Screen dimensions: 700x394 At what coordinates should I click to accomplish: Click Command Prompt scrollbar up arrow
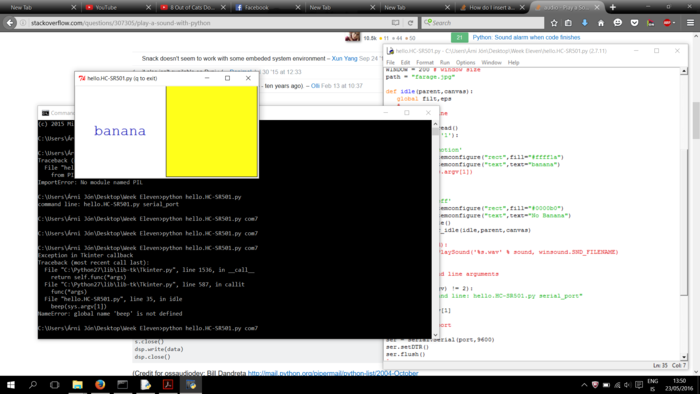(x=435, y=124)
